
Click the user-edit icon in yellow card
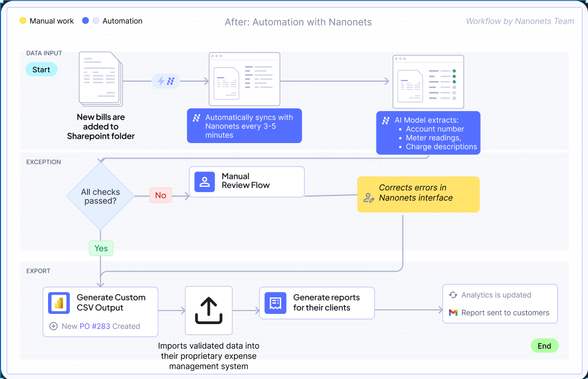click(369, 198)
